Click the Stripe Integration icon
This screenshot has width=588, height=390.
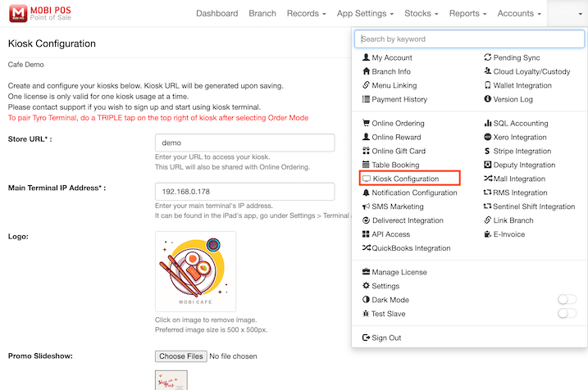pyautogui.click(x=487, y=152)
